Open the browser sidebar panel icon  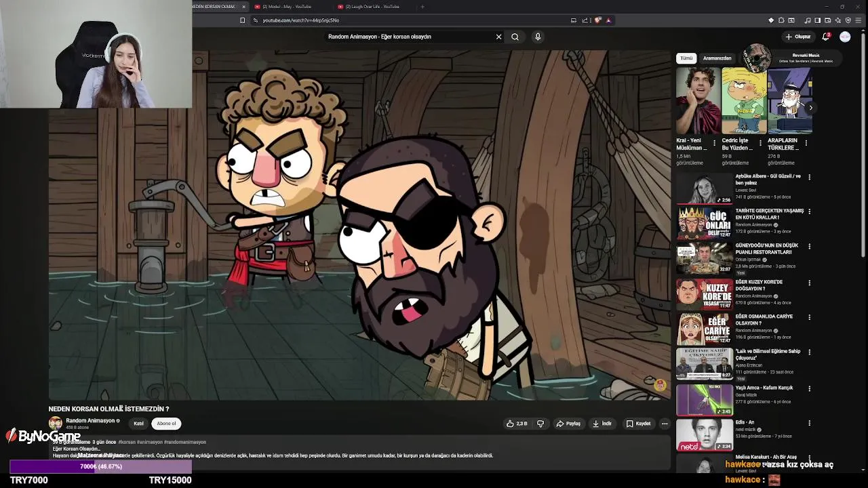pos(817,20)
